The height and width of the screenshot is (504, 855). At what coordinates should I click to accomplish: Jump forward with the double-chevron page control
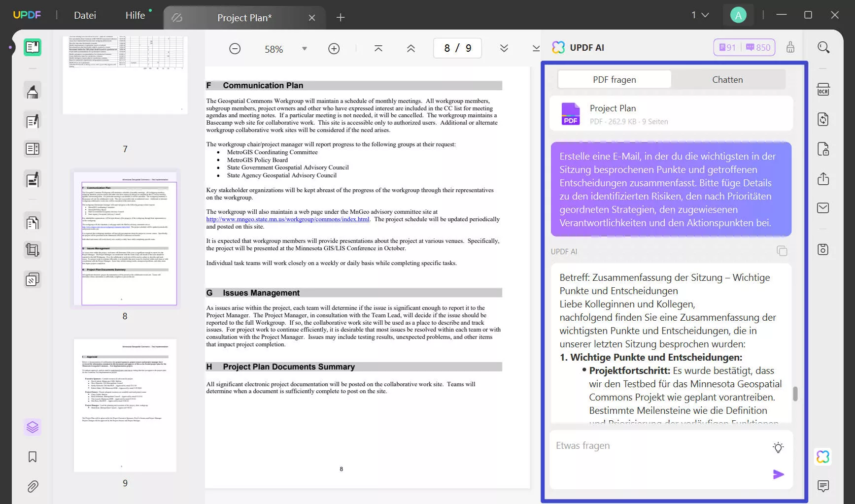tap(504, 48)
